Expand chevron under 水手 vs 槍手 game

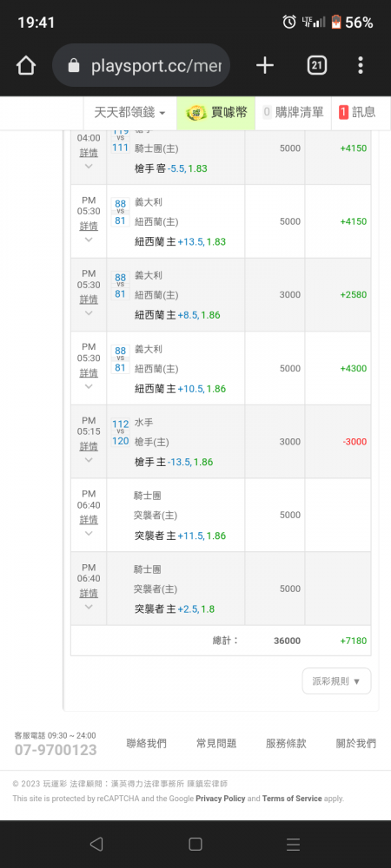pos(89,459)
